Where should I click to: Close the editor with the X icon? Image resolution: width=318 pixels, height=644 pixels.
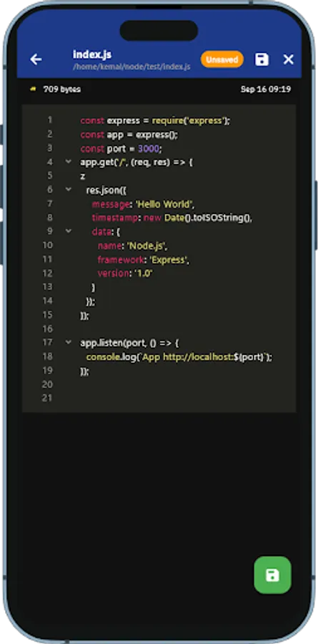tap(289, 59)
